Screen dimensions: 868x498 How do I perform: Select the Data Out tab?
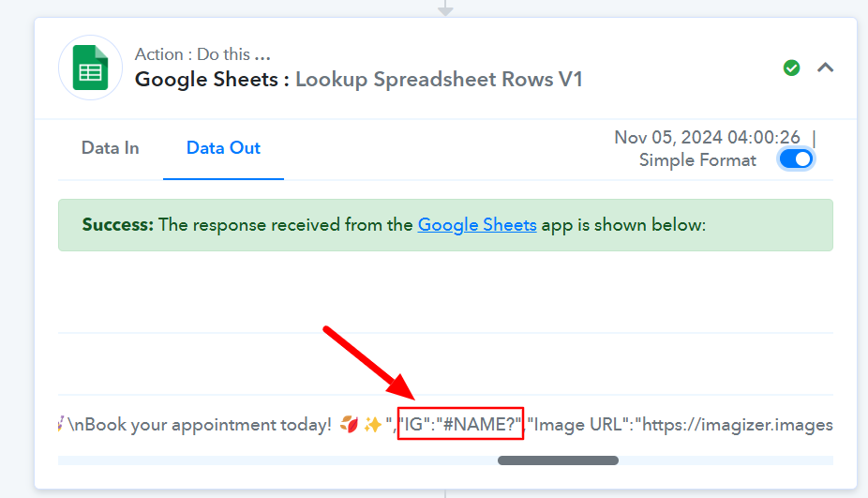pos(223,148)
